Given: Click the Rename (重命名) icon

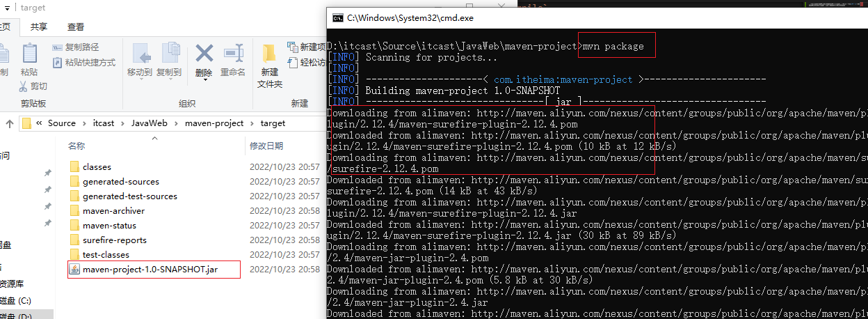Looking at the screenshot, I should 233,54.
